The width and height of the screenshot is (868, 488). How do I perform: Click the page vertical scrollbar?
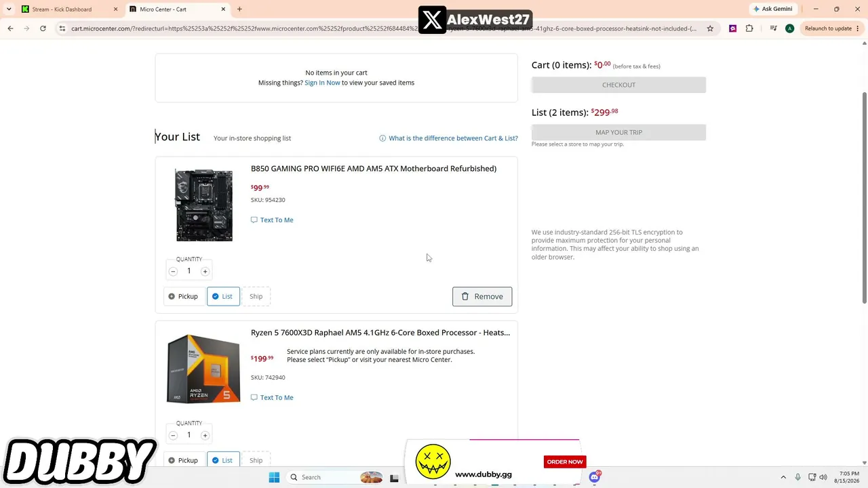(864, 197)
